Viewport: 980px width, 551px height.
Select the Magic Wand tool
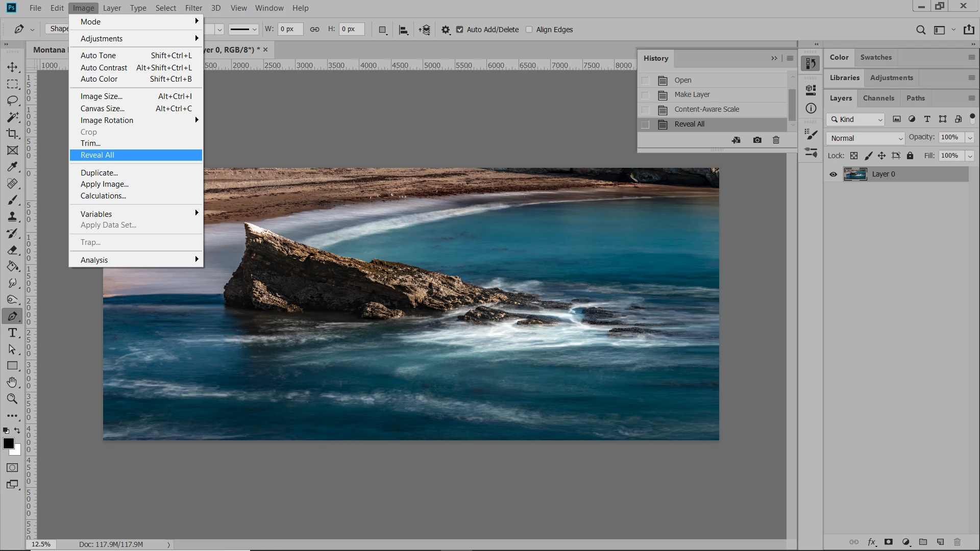tap(12, 117)
